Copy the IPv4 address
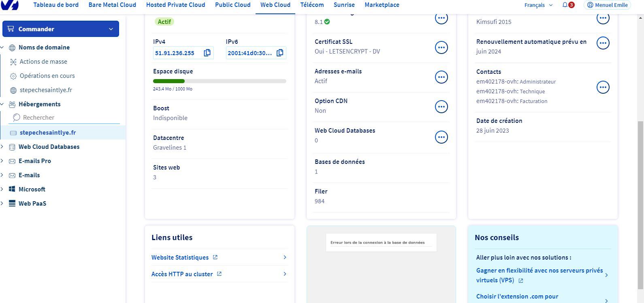The width and height of the screenshot is (644, 303). point(207,53)
